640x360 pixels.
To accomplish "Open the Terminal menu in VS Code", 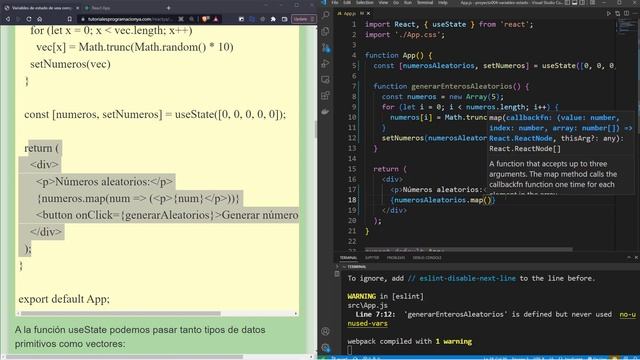I will tap(425, 2).
